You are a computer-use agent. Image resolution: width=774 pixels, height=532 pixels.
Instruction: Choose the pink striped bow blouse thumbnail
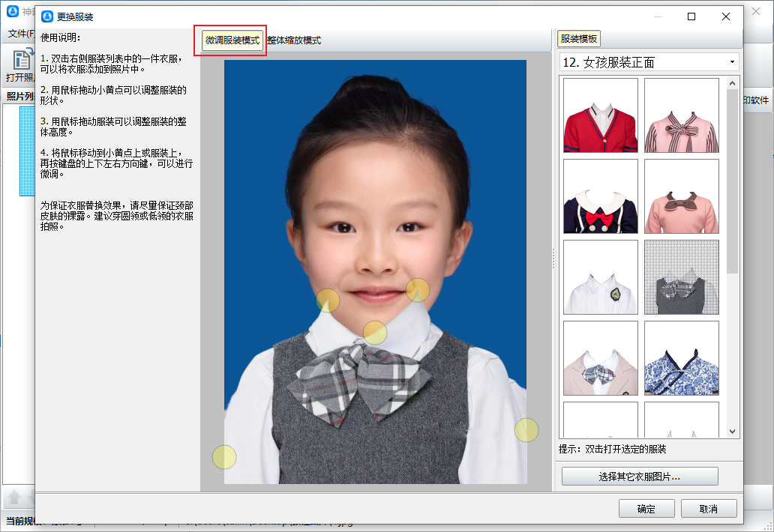(x=681, y=115)
